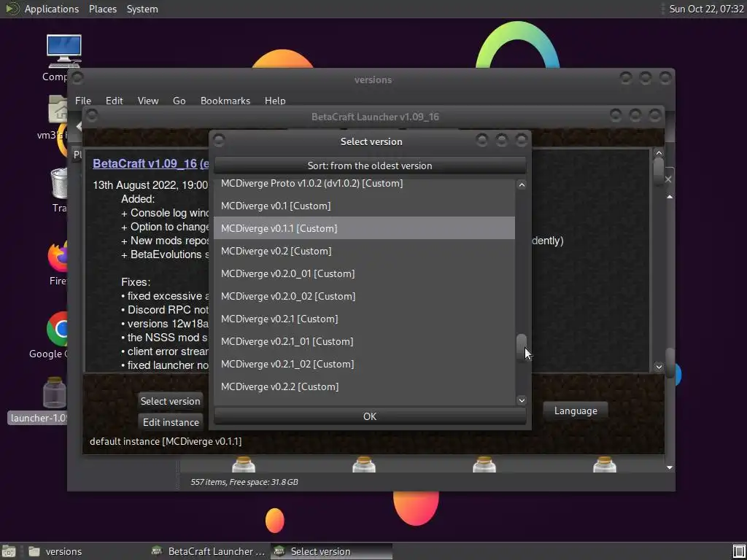Open Go menu in versions window
Image resolution: width=747 pixels, height=560 pixels.
[x=179, y=101]
